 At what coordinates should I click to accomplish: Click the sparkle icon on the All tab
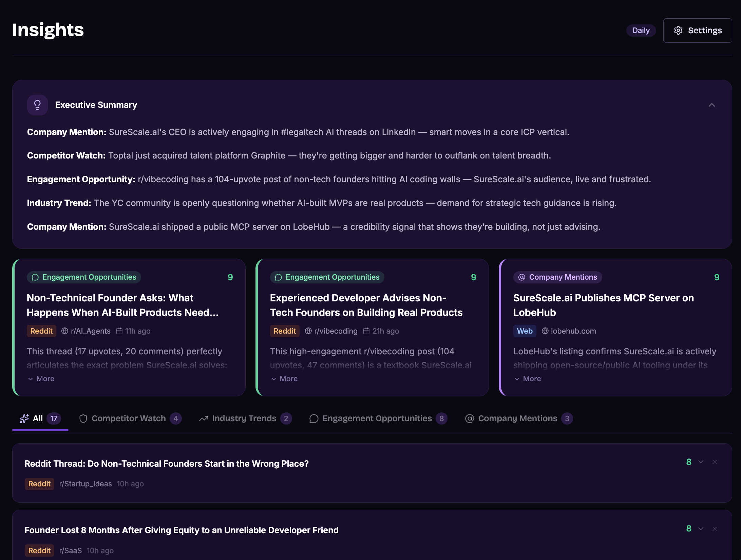(24, 418)
